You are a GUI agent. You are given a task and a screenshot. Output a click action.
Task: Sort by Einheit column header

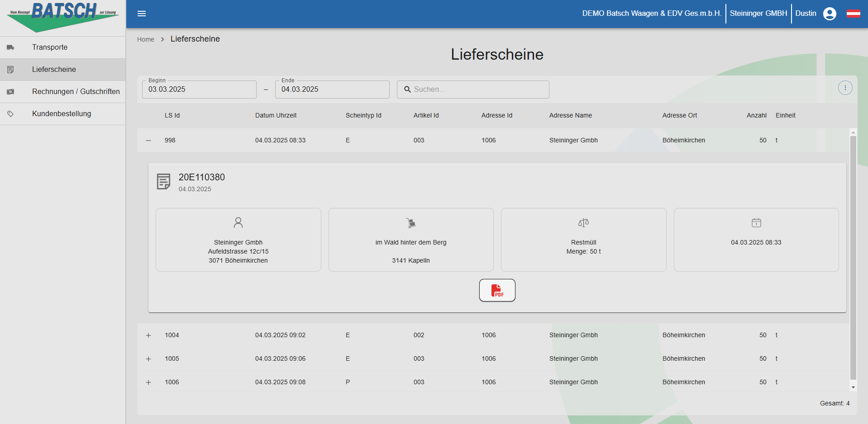(x=786, y=115)
